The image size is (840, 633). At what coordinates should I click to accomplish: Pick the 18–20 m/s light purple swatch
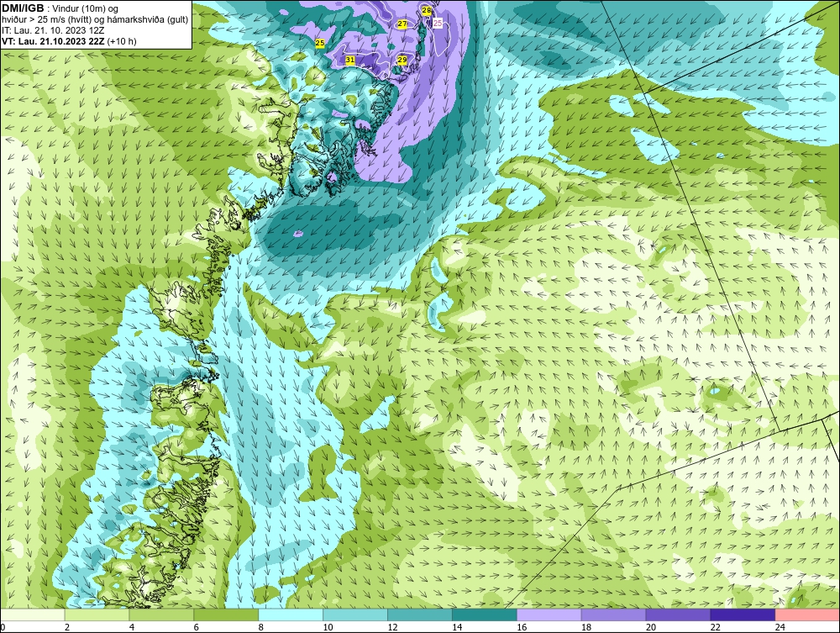coord(613,615)
